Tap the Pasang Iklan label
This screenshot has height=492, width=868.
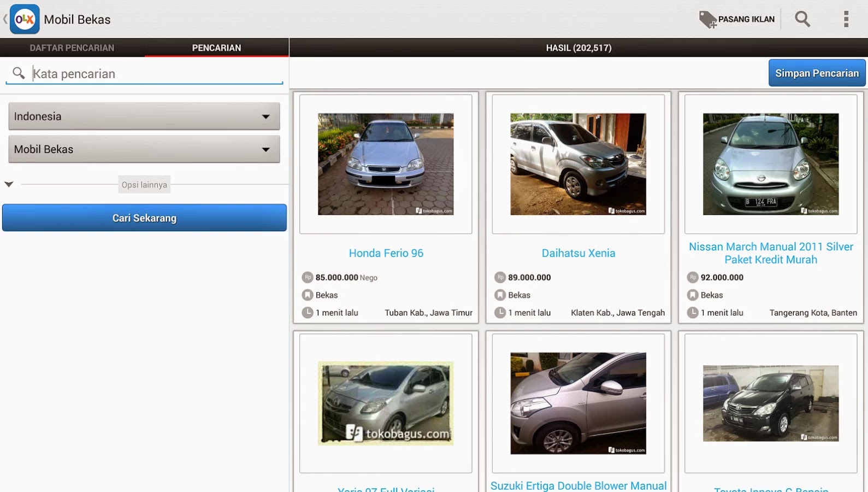pos(746,19)
